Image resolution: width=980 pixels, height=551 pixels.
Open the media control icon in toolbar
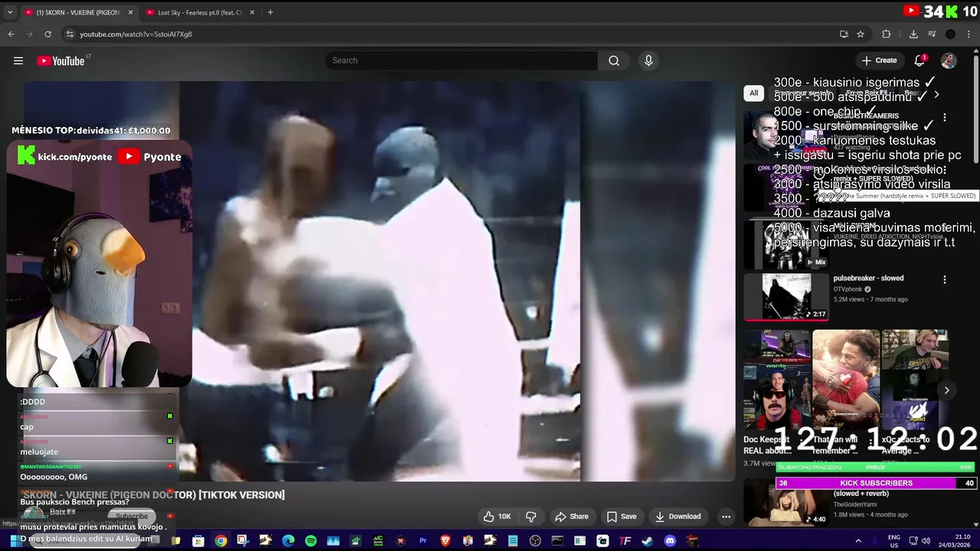point(932,34)
